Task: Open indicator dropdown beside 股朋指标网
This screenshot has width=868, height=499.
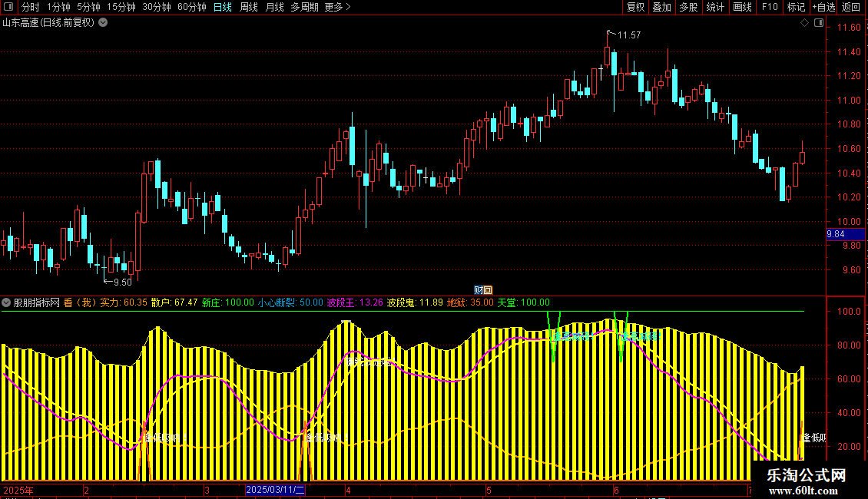Action: pyautogui.click(x=6, y=302)
